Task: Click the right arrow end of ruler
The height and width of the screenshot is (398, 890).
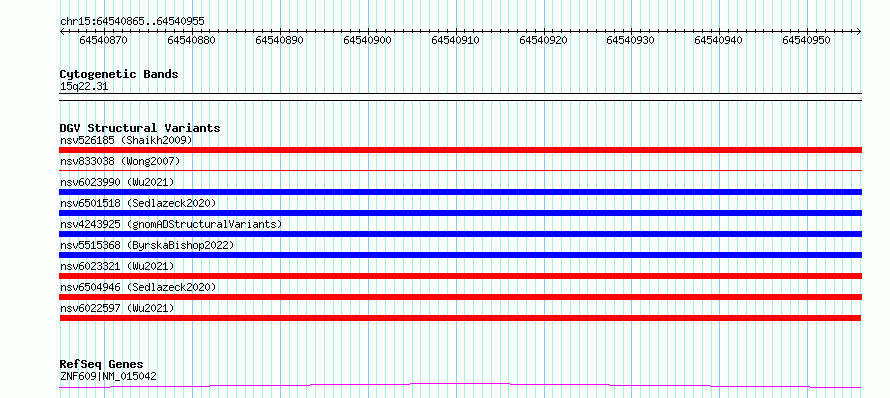Action: (859, 32)
